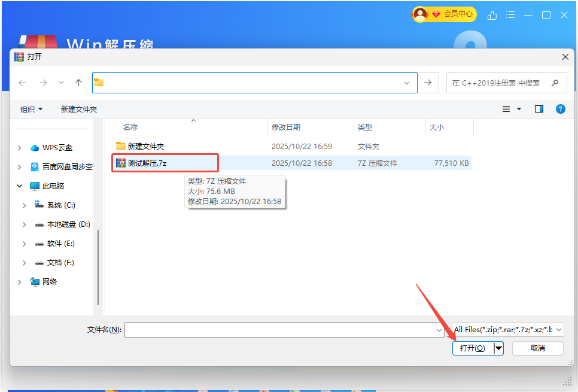Click the 打开(O) button

pos(472,348)
